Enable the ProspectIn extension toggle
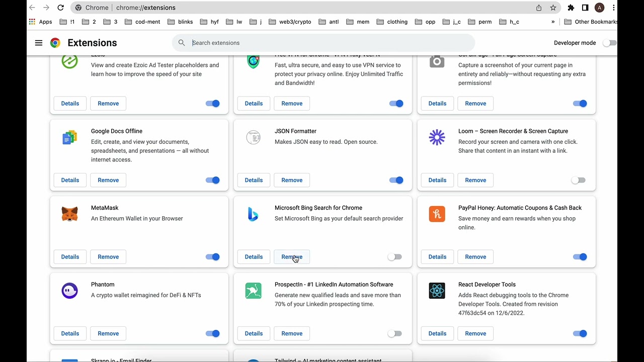 point(395,333)
